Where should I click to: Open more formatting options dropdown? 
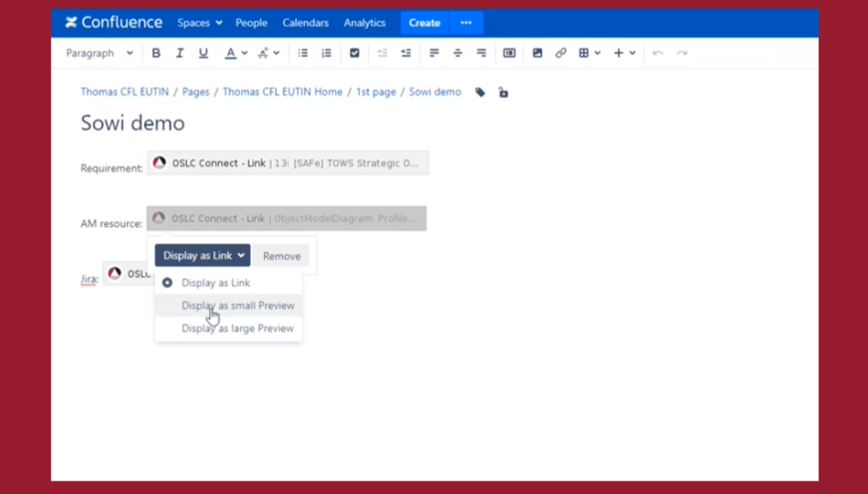(268, 53)
